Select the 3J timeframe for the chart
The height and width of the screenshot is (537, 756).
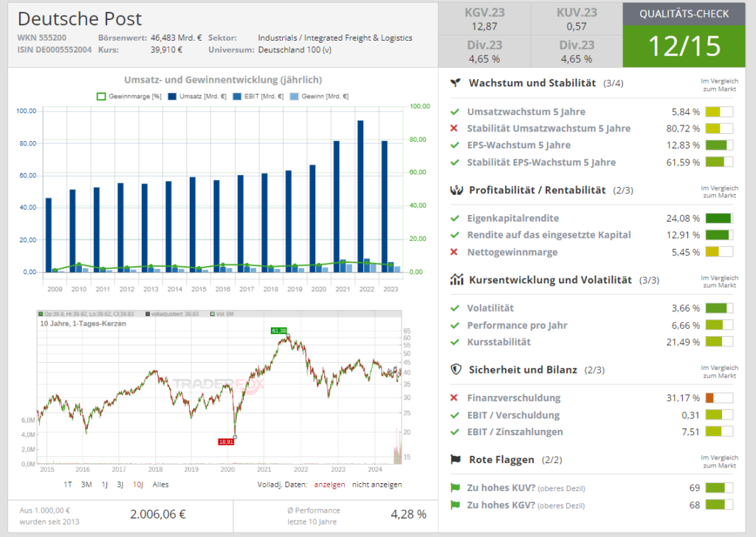[120, 485]
